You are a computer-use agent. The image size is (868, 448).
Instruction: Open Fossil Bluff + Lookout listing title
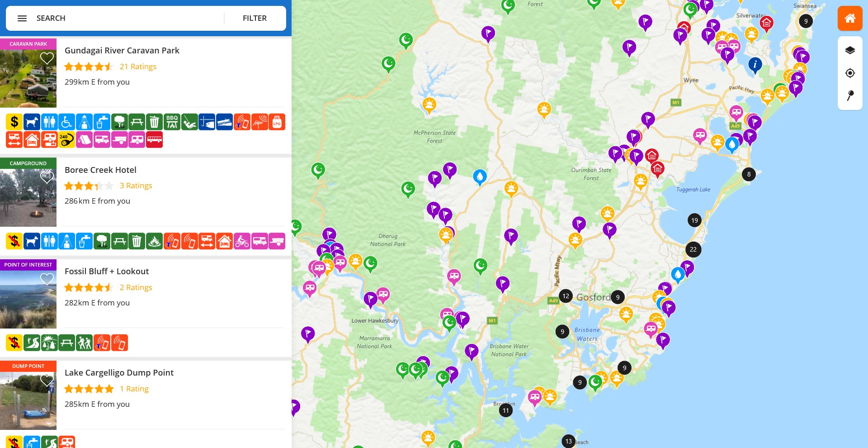[107, 271]
